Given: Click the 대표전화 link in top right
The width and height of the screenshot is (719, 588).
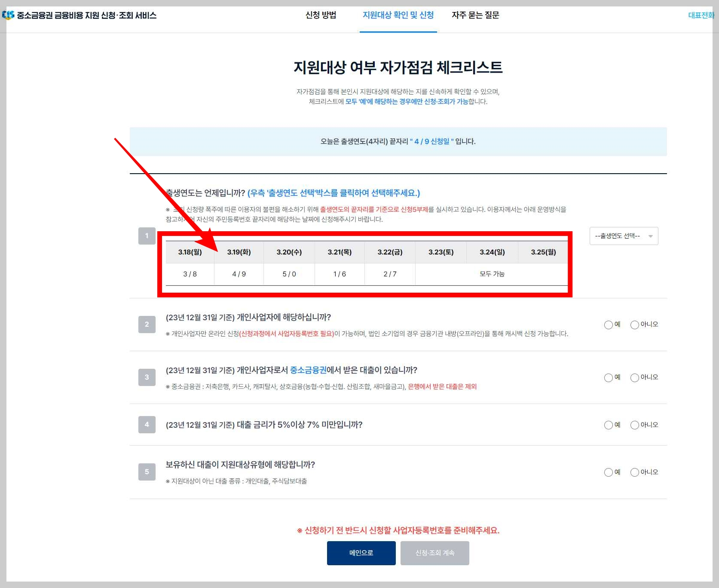Looking at the screenshot, I should click(x=700, y=14).
